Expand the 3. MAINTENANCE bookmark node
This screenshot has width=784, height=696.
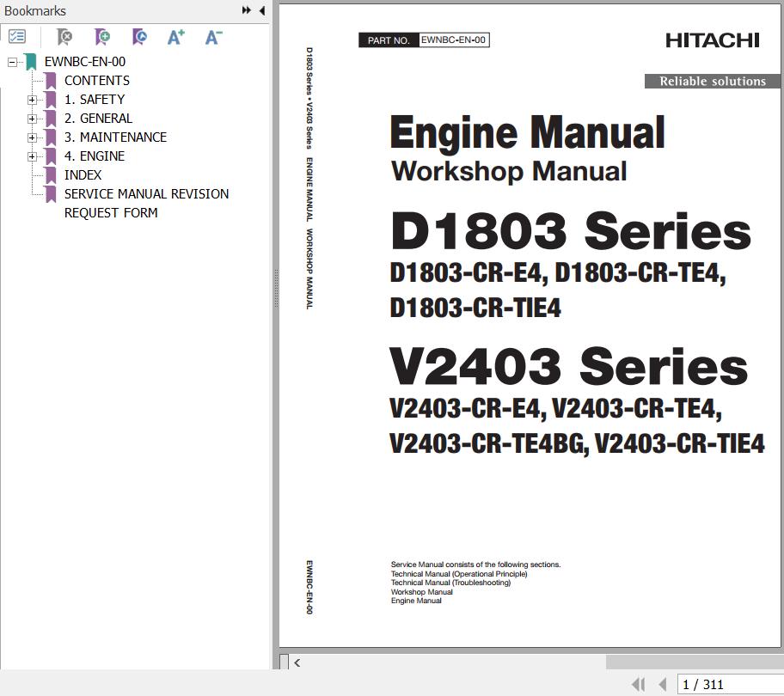(x=32, y=137)
